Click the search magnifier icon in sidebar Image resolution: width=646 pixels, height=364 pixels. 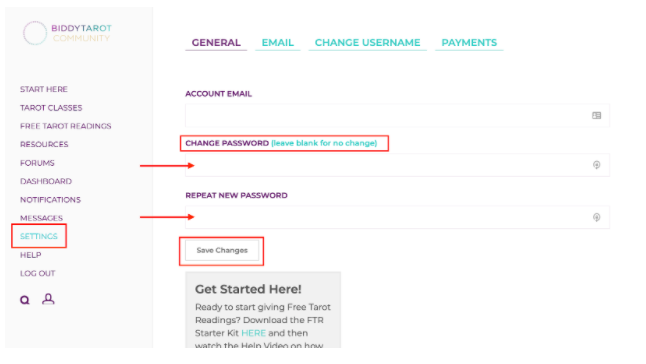[x=25, y=300]
